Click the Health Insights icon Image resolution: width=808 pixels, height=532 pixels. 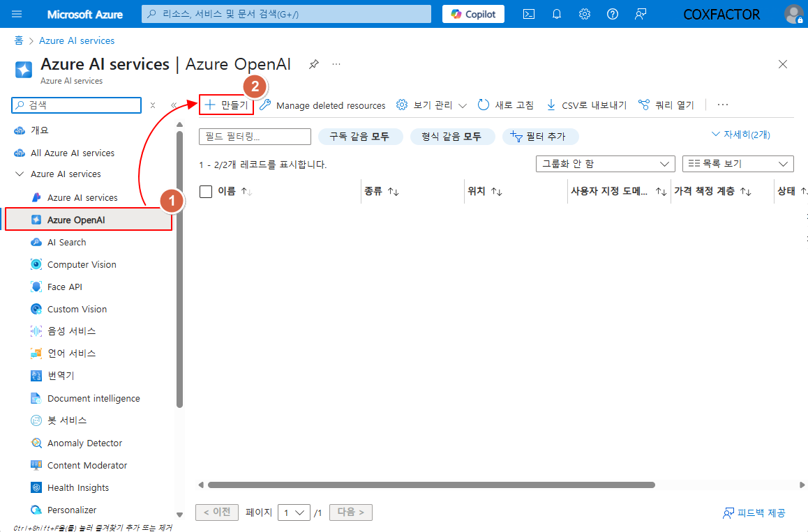point(36,487)
